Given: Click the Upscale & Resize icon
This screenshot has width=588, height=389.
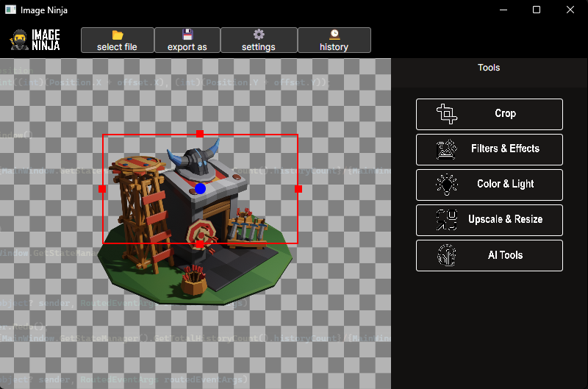Looking at the screenshot, I should [x=447, y=220].
